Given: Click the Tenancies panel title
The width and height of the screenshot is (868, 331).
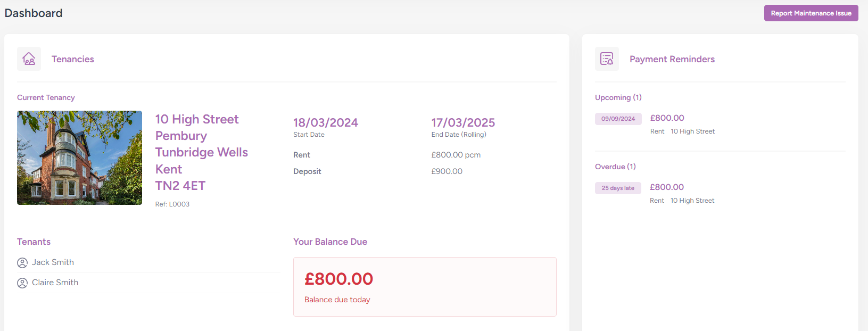Looking at the screenshot, I should click(x=72, y=59).
